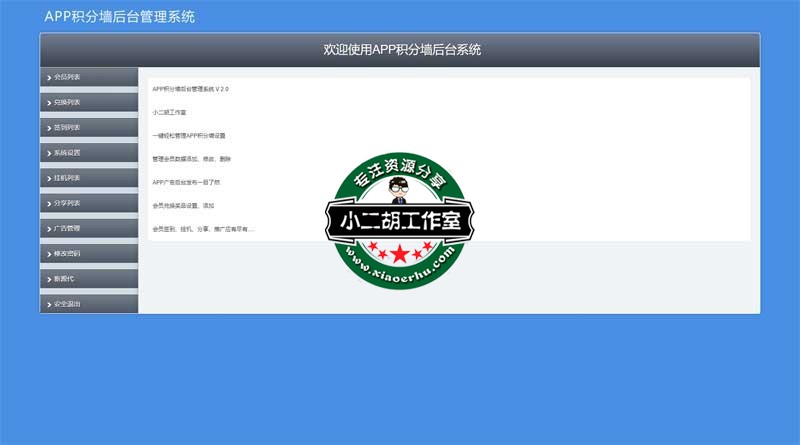Click the chevron arrow beside 广告管理

48,229
